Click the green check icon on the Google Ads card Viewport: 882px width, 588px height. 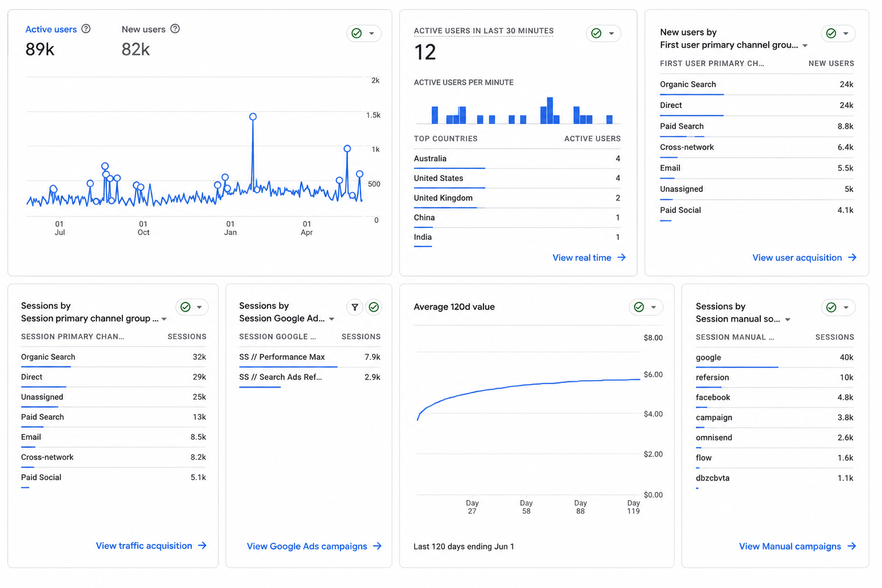pyautogui.click(x=374, y=307)
